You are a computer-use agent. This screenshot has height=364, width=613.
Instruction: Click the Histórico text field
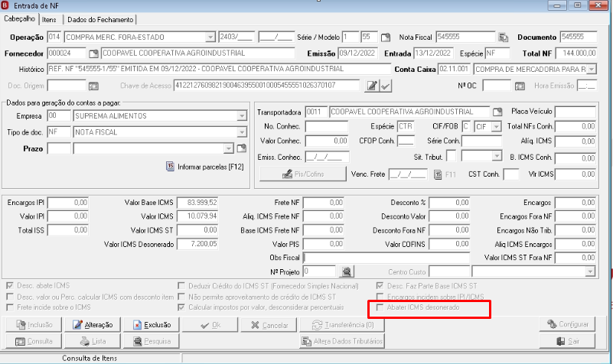pos(219,69)
